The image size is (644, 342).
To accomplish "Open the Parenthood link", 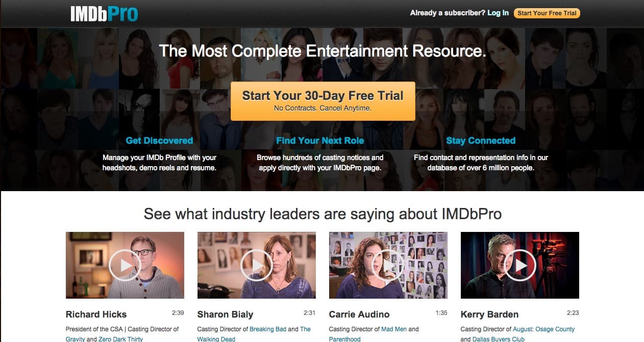I will pyautogui.click(x=344, y=339).
